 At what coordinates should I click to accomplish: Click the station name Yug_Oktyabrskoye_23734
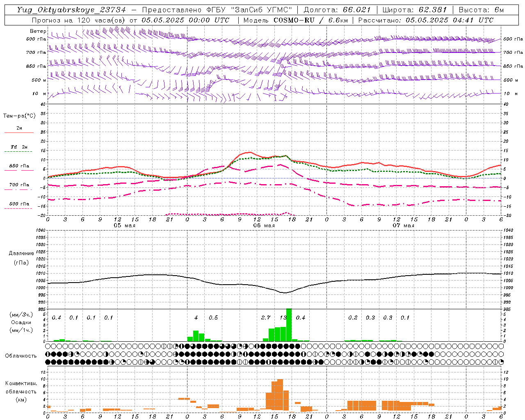(71, 10)
